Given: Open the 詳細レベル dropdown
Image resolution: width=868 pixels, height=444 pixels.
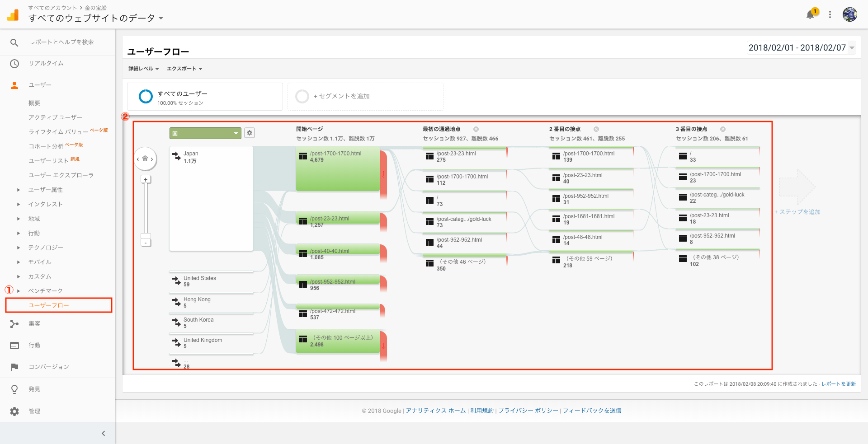Looking at the screenshot, I should tap(143, 69).
